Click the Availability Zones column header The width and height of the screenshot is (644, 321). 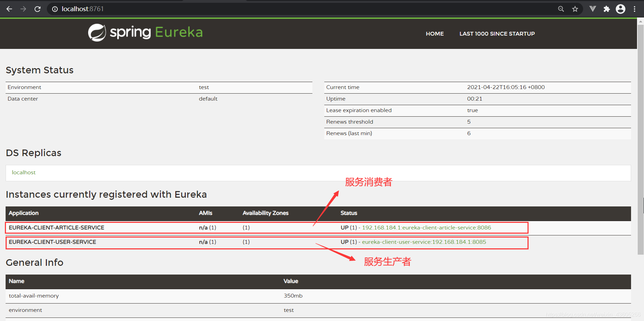pyautogui.click(x=266, y=213)
